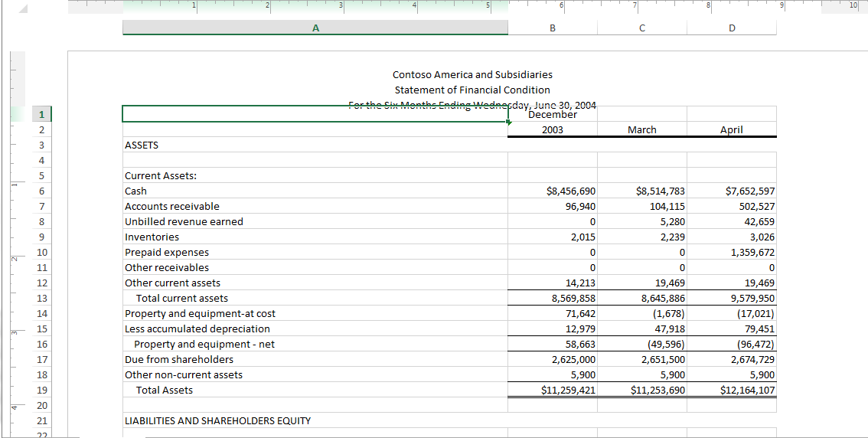Select the 'Accounts receivable' cell
This screenshot has width=868, height=438.
point(315,206)
